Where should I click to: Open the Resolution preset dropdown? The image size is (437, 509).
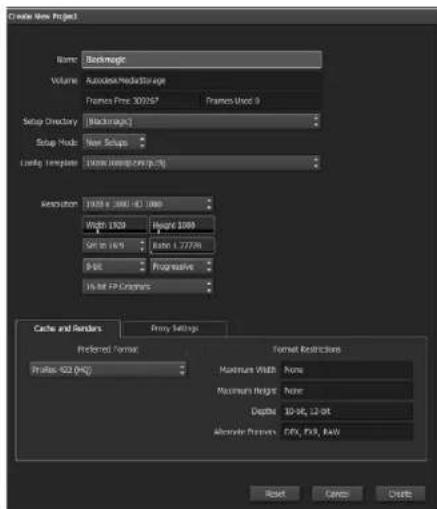coord(148,204)
